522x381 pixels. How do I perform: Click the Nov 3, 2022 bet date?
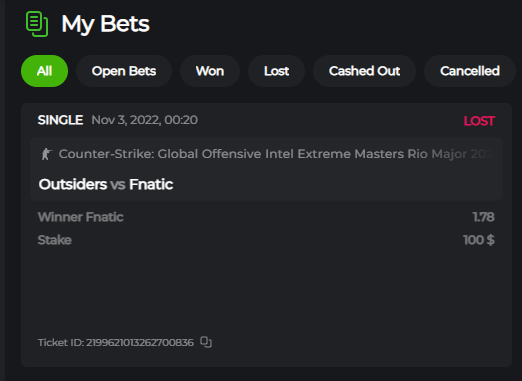[x=144, y=120]
